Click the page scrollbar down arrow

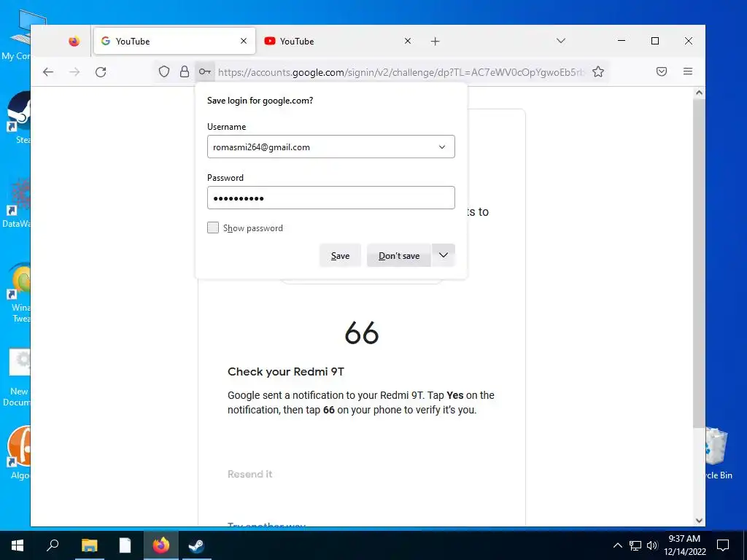(699, 521)
